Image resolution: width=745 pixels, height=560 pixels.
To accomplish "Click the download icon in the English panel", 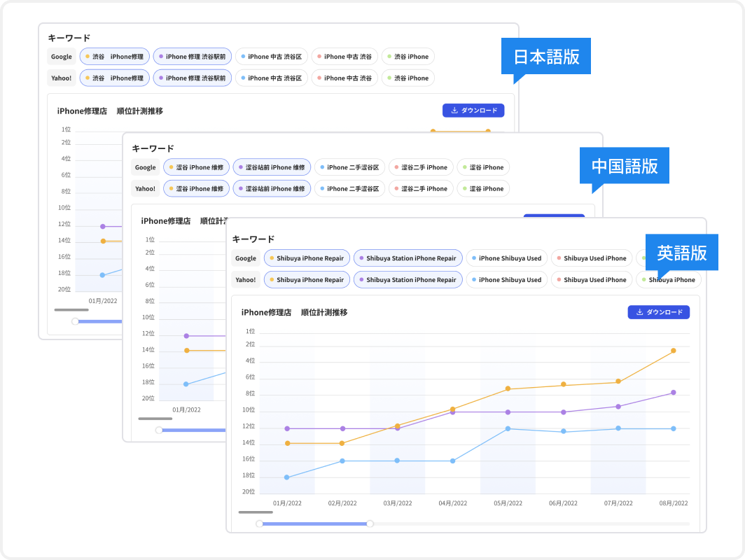I will [x=639, y=312].
